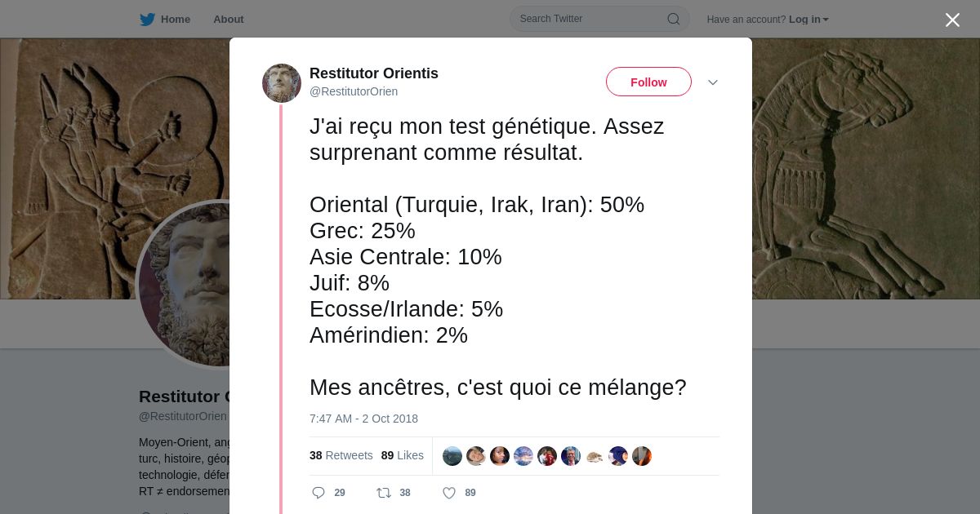Open Restitutor Orientis avatar in tweet
The width and height of the screenshot is (980, 514).
[x=282, y=83]
